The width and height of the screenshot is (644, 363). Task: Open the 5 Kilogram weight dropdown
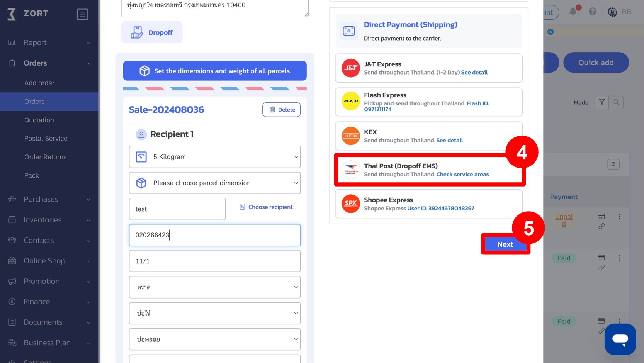(215, 157)
